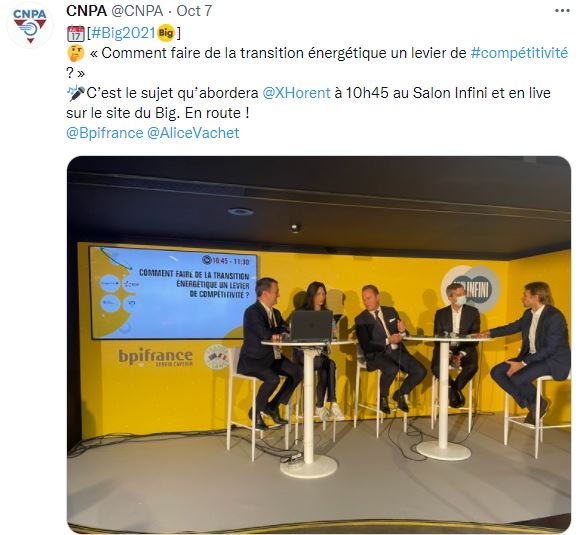Click the thinking face emoji
This screenshot has width=585, height=535.
[x=76, y=53]
